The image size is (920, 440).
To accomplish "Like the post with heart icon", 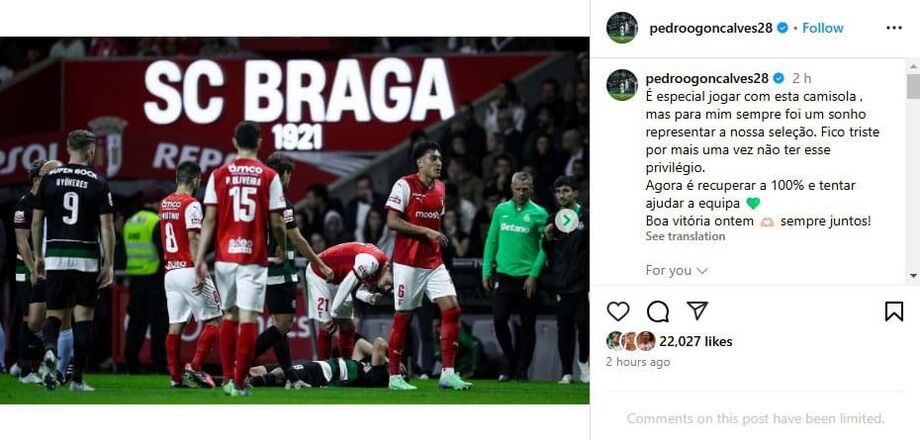I will (618, 311).
